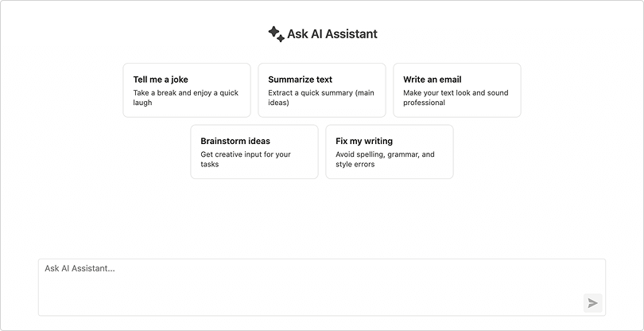Screen dimensions: 644x331
Task: Click the bold "Fix my writing" heading
Action: (364, 141)
